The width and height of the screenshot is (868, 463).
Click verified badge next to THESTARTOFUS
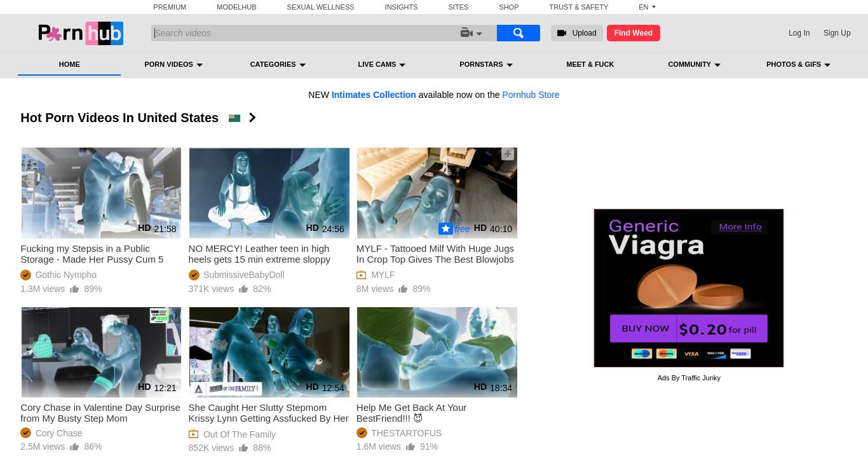tap(362, 433)
